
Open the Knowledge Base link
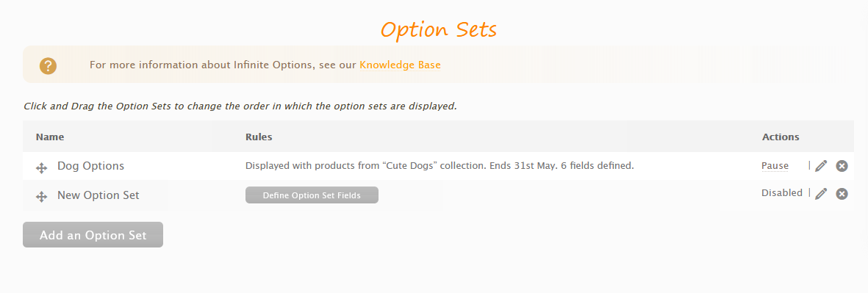tap(401, 65)
